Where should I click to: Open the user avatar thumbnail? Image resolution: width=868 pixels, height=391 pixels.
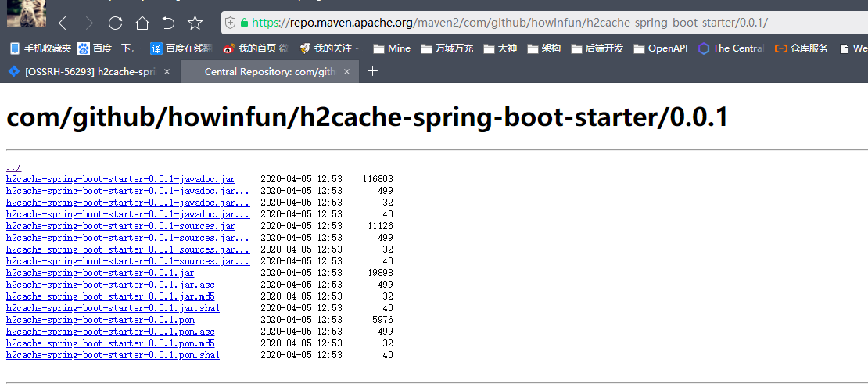click(x=26, y=13)
